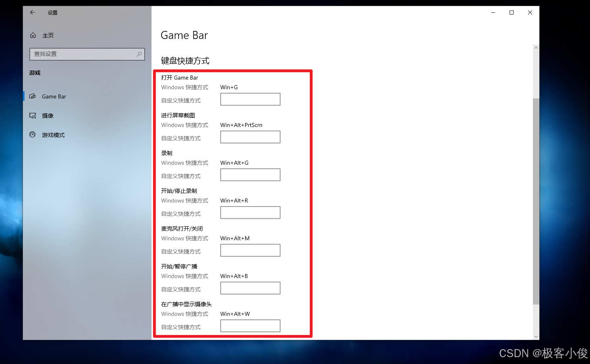Click custom shortcut field for 录制

pyautogui.click(x=250, y=175)
